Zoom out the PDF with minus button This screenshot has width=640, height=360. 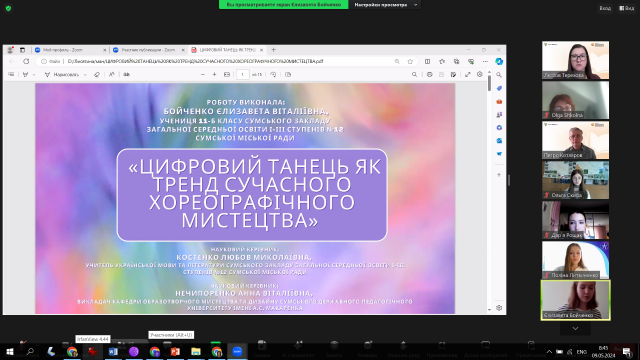tap(203, 75)
